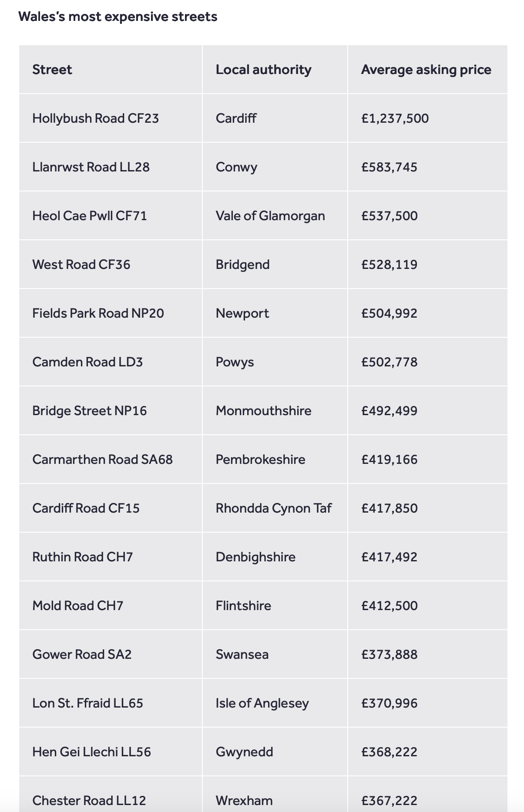Click the Flintshire authority cell

point(243,606)
